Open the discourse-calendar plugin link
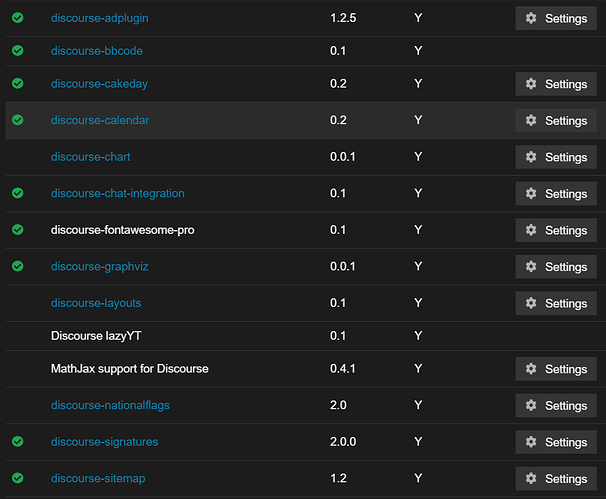 100,120
